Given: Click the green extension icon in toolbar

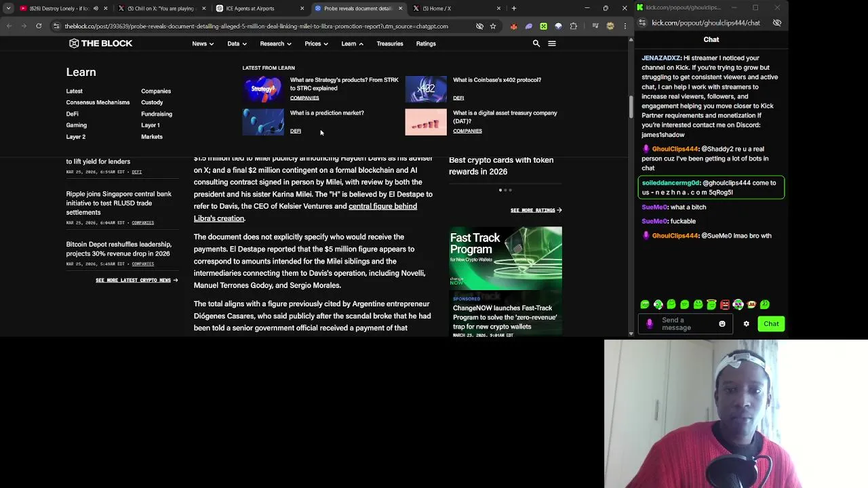Looking at the screenshot, I should point(543,26).
